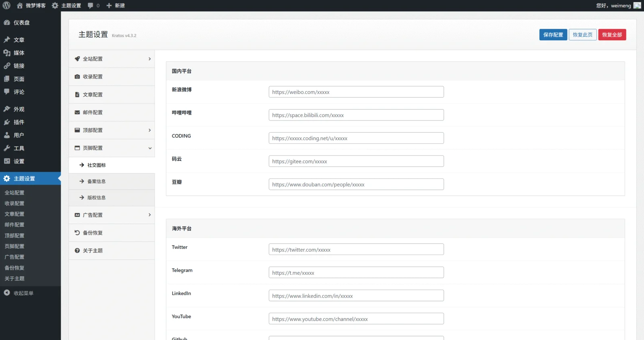Screen dimensions: 644x340
Task: Click the rocket icon beside 全站配置
Action: click(x=77, y=59)
